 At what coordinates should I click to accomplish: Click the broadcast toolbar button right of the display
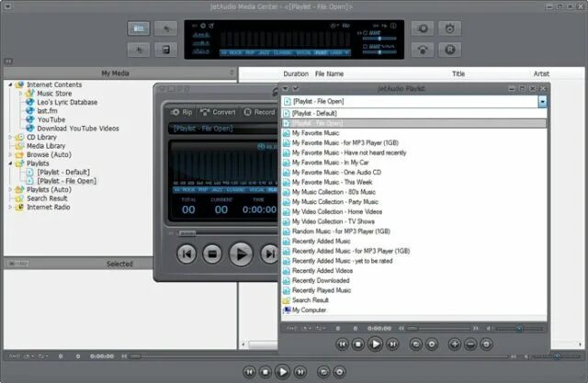[423, 50]
